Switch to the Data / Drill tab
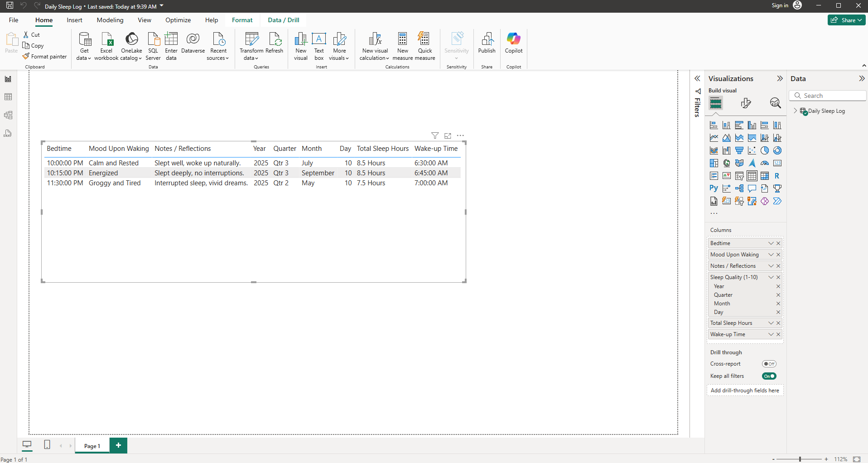The image size is (868, 463). pos(283,20)
